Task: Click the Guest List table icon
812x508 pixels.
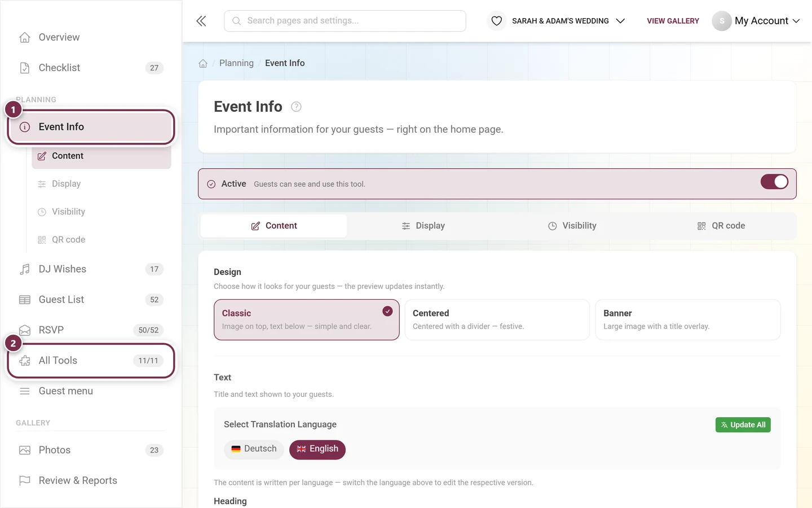Action: click(25, 300)
